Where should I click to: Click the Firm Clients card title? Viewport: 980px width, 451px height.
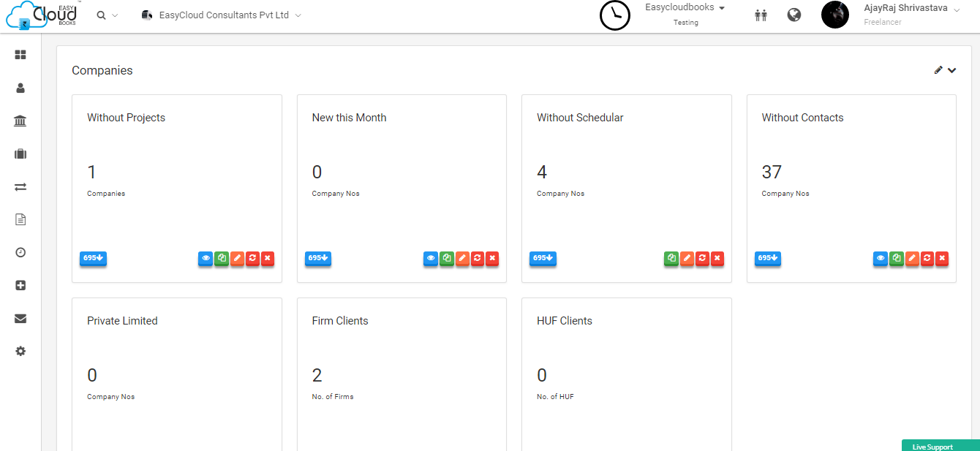(340, 321)
